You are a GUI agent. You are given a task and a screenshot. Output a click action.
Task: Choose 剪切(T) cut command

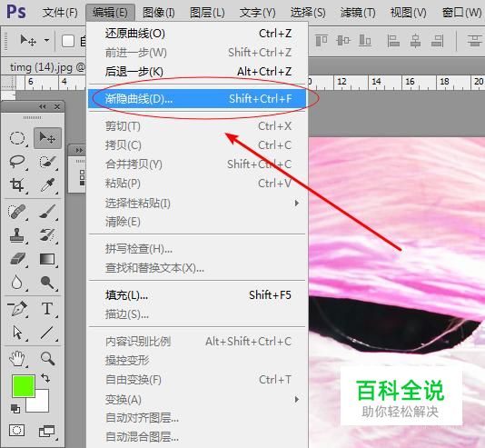[197, 126]
